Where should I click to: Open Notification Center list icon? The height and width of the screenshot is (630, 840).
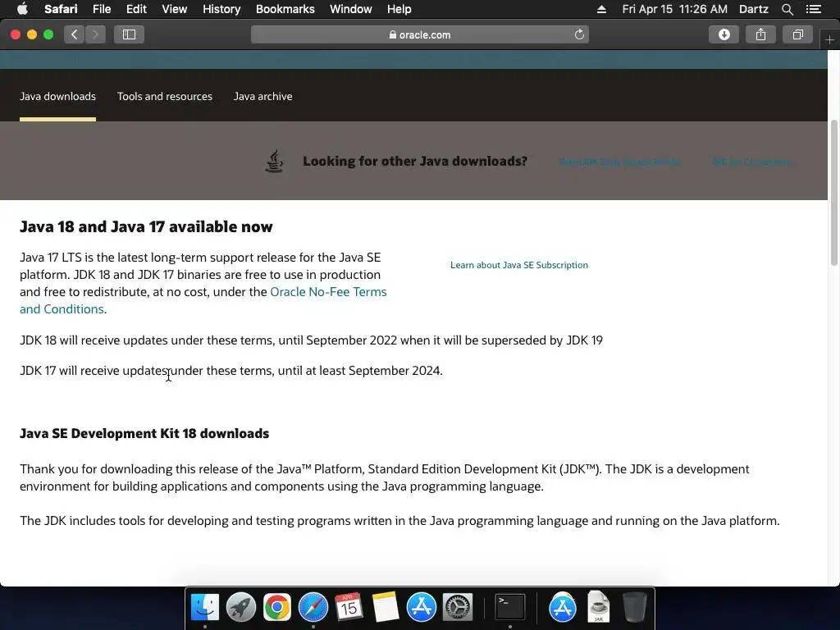(x=813, y=9)
